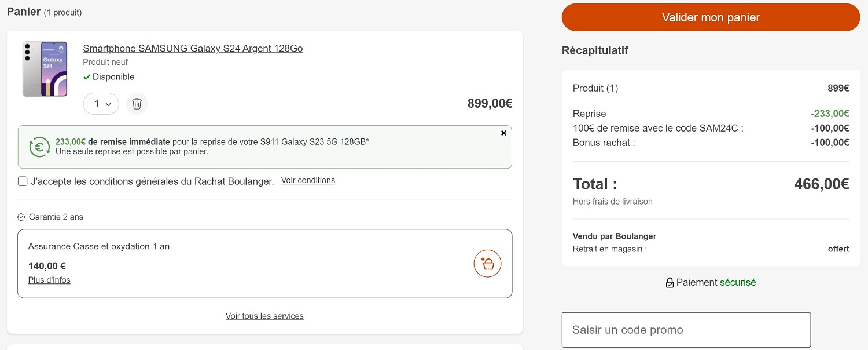Viewport: 868px width, 350px height.
Task: Click the euro trade-in recycle icon
Action: (40, 147)
